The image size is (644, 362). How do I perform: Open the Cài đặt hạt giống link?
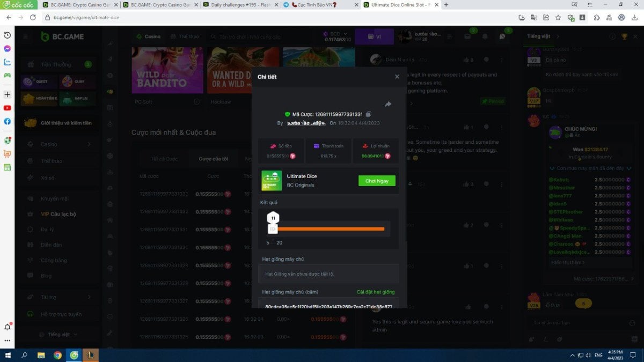[376, 292]
